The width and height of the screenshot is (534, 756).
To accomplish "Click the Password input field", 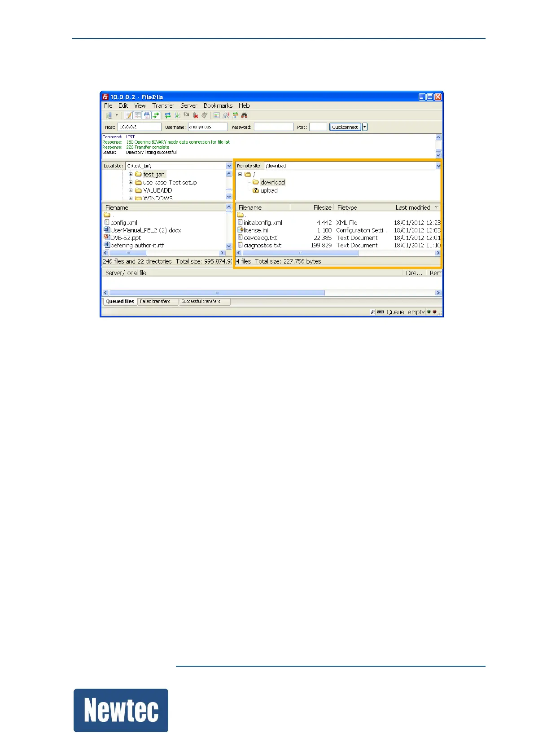I will [x=273, y=127].
